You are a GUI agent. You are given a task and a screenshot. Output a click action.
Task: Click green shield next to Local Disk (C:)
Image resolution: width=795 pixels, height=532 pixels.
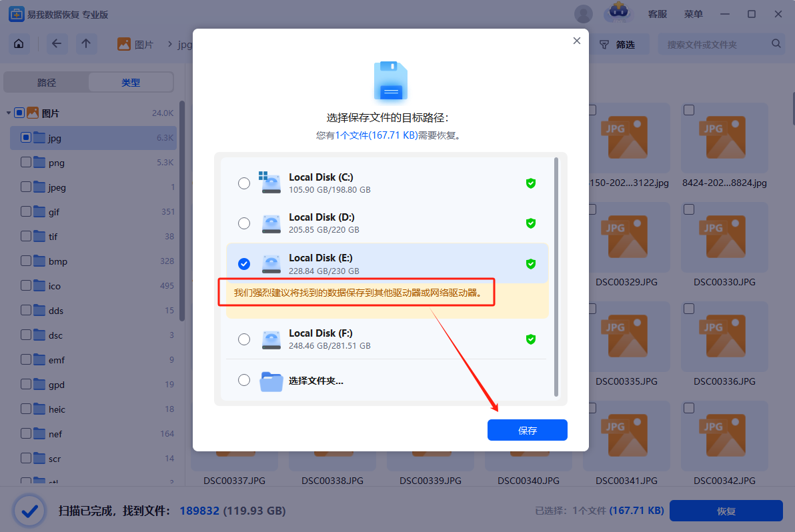[x=531, y=183]
